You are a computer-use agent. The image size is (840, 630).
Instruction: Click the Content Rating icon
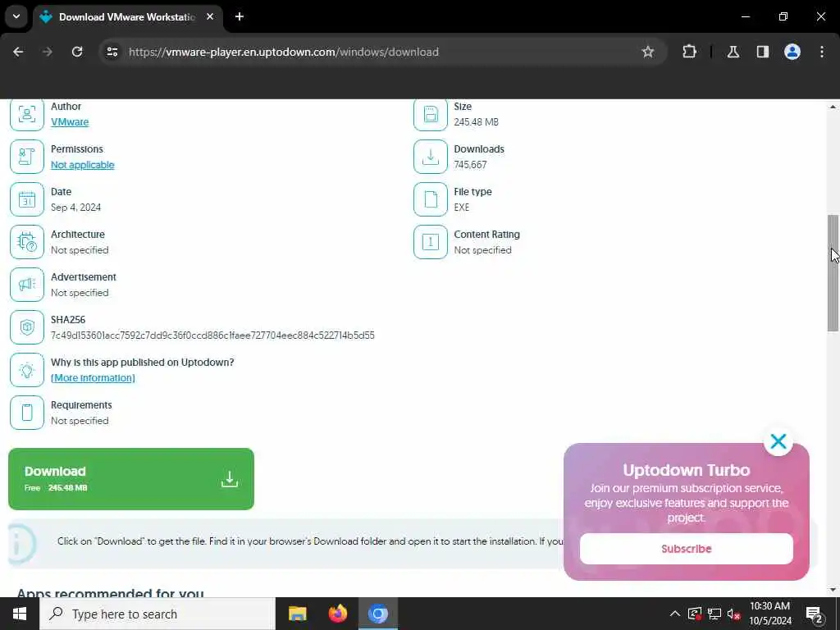pyautogui.click(x=430, y=242)
